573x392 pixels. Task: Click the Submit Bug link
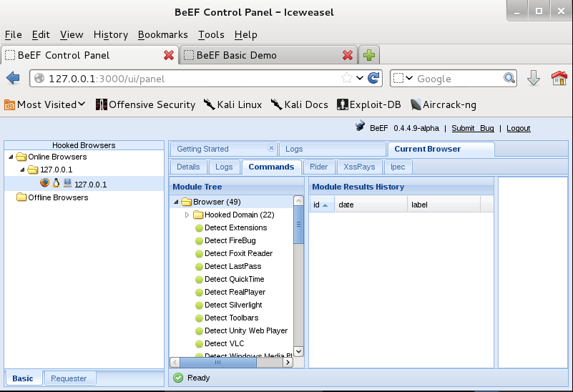[x=473, y=128]
